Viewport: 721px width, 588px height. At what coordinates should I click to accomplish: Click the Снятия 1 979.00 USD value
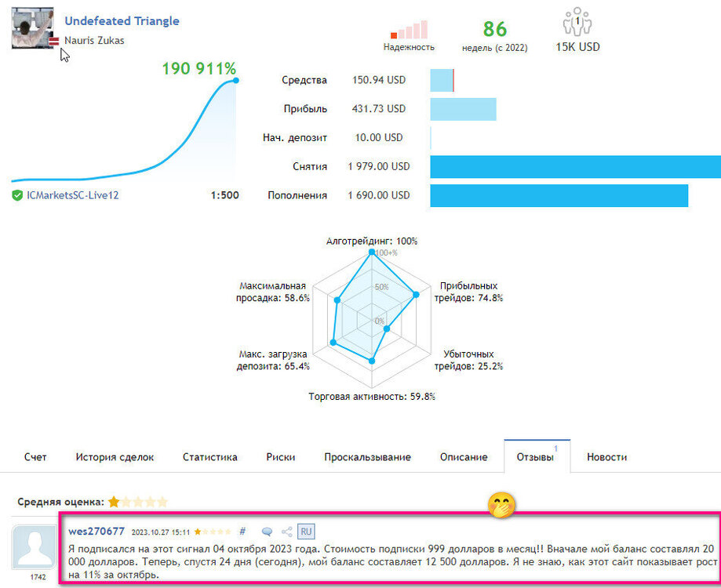(379, 166)
